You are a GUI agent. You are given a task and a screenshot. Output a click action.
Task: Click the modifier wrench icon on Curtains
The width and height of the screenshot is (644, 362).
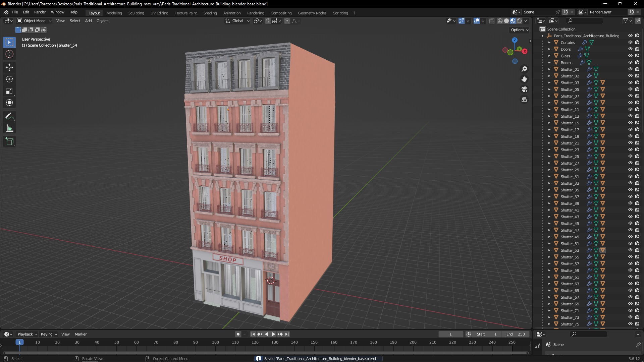(584, 43)
